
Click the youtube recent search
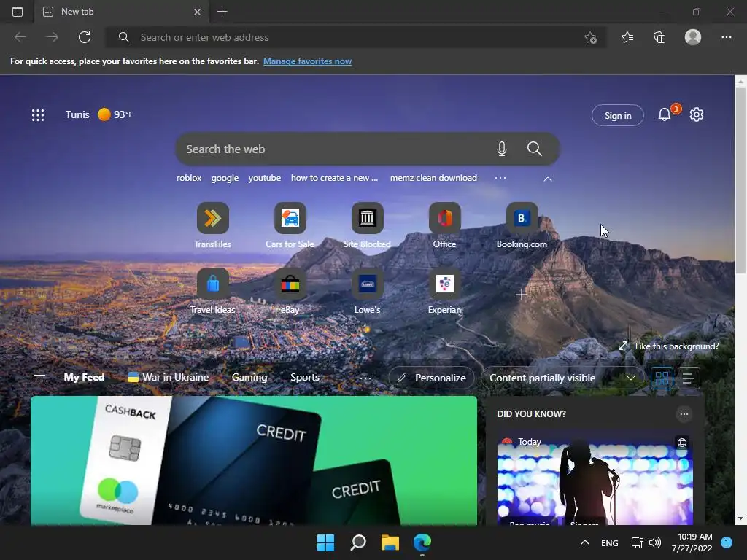tap(264, 178)
